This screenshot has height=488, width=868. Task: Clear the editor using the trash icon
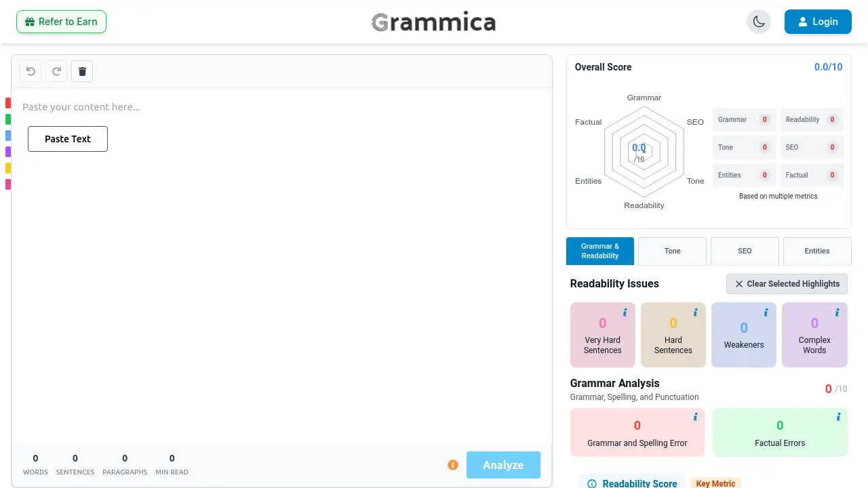click(x=82, y=71)
